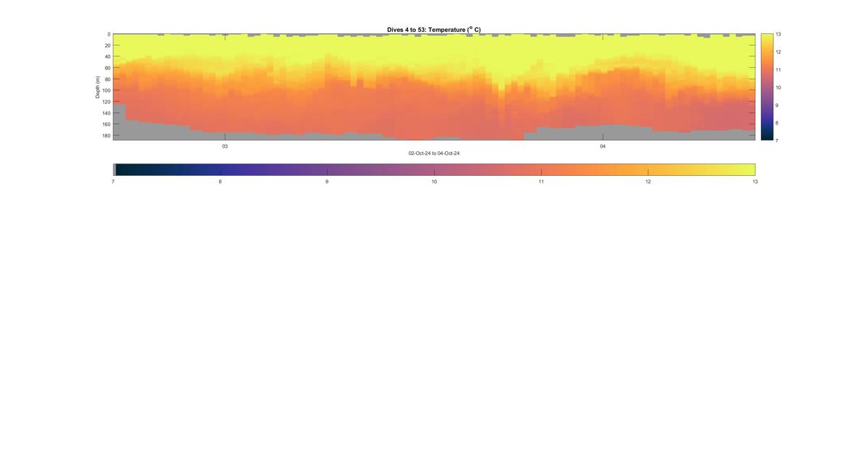Click the 'Depth (m)' y-axis label
Image resolution: width=868 pixels, height=450 pixels.
pyautogui.click(x=97, y=87)
